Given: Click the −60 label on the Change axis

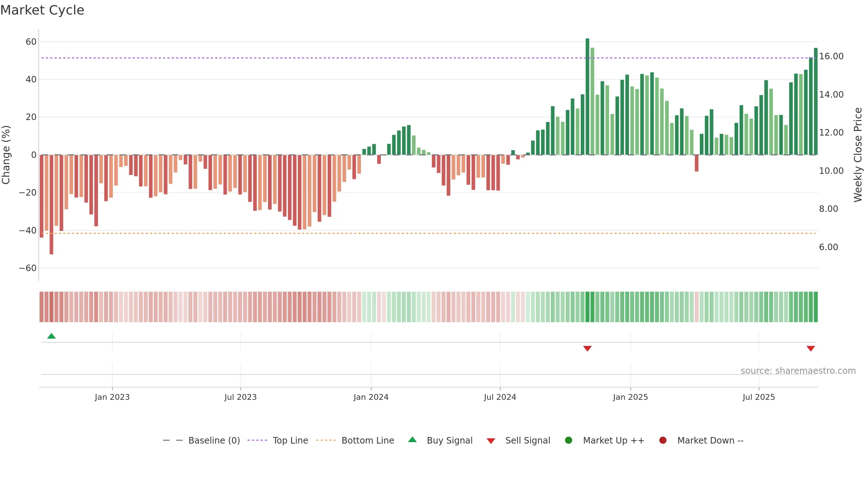Looking at the screenshot, I should 28,268.
